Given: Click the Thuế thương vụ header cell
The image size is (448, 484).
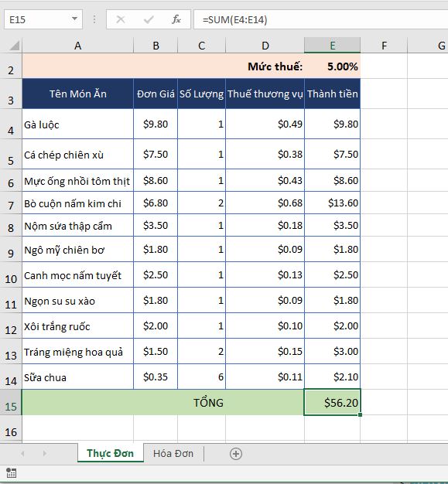Looking at the screenshot, I should [x=265, y=94].
